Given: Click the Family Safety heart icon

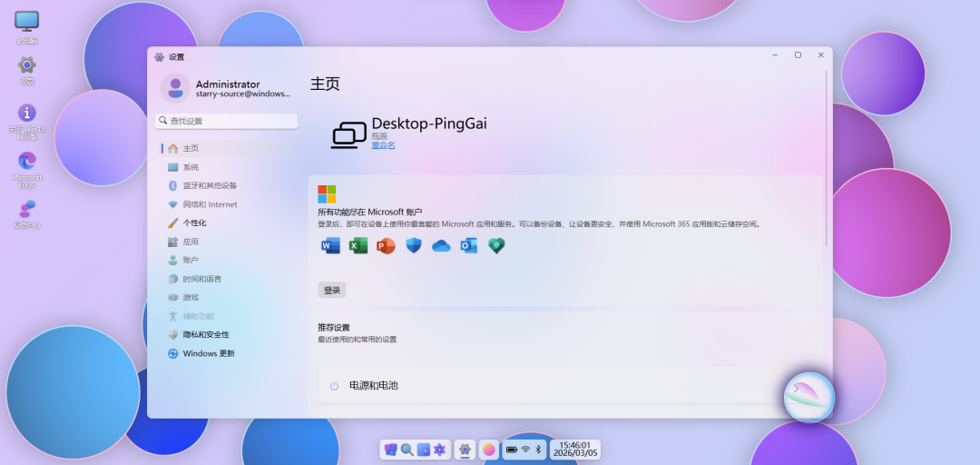Looking at the screenshot, I should (496, 246).
